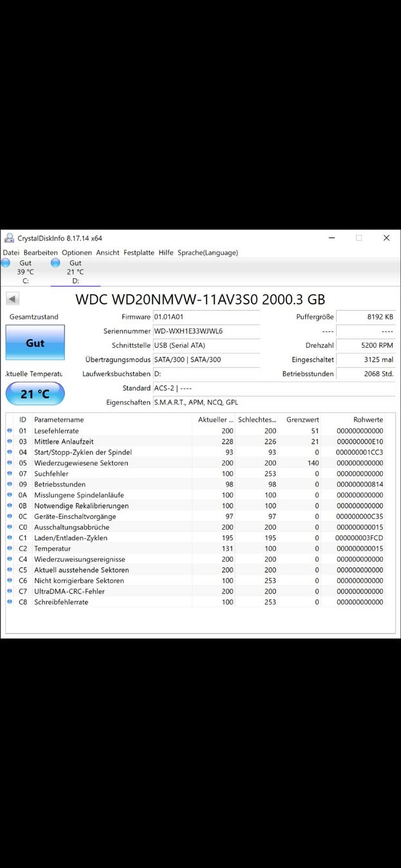Open the Optionen menu

[77, 253]
